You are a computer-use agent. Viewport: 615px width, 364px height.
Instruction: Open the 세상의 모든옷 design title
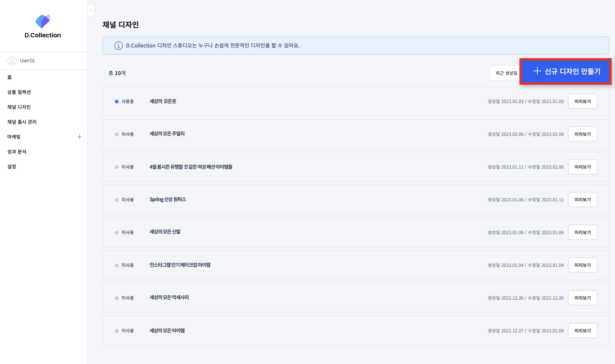click(163, 101)
